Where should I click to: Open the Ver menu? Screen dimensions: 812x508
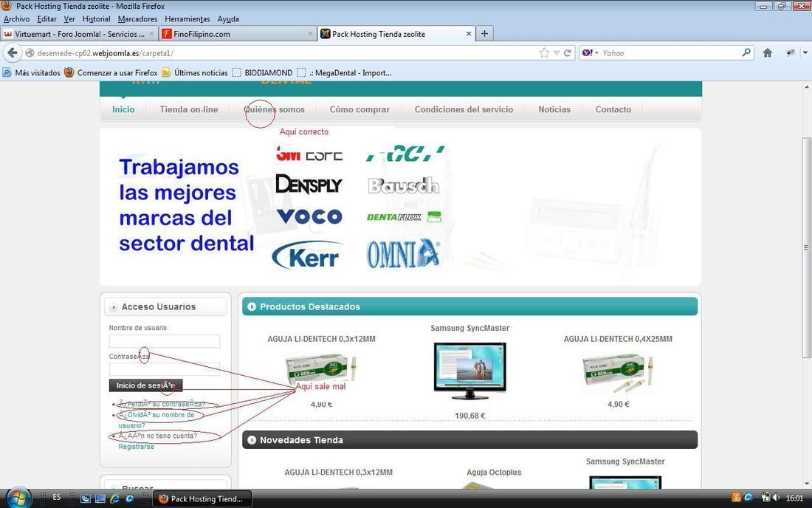pos(69,19)
